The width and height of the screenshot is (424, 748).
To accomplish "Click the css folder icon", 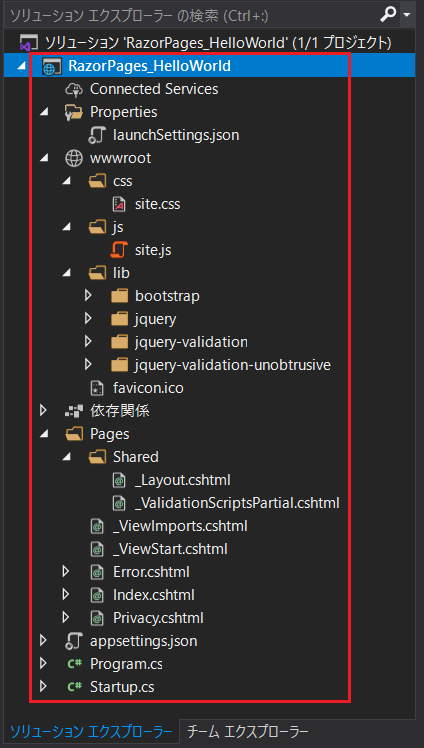I will click(x=97, y=181).
